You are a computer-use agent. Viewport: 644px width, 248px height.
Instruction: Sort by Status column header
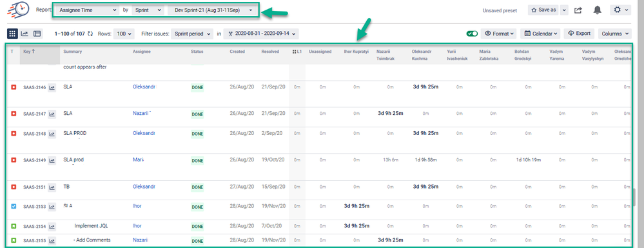pyautogui.click(x=197, y=52)
